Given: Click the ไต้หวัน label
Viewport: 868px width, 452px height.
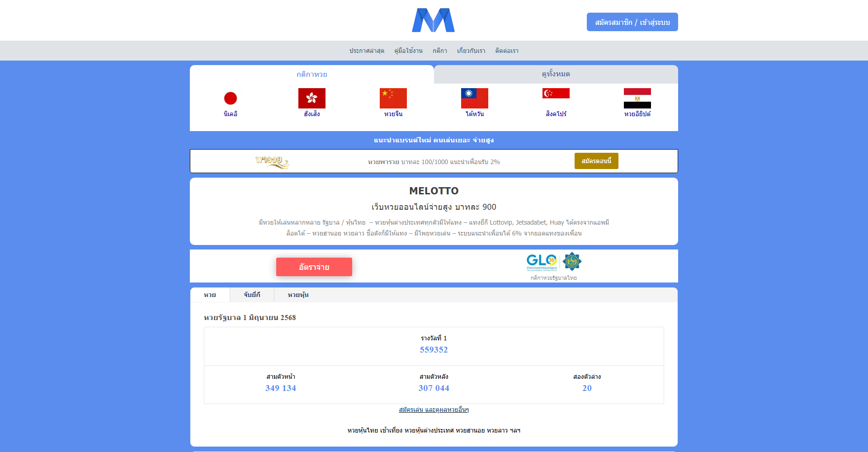Looking at the screenshot, I should [475, 114].
